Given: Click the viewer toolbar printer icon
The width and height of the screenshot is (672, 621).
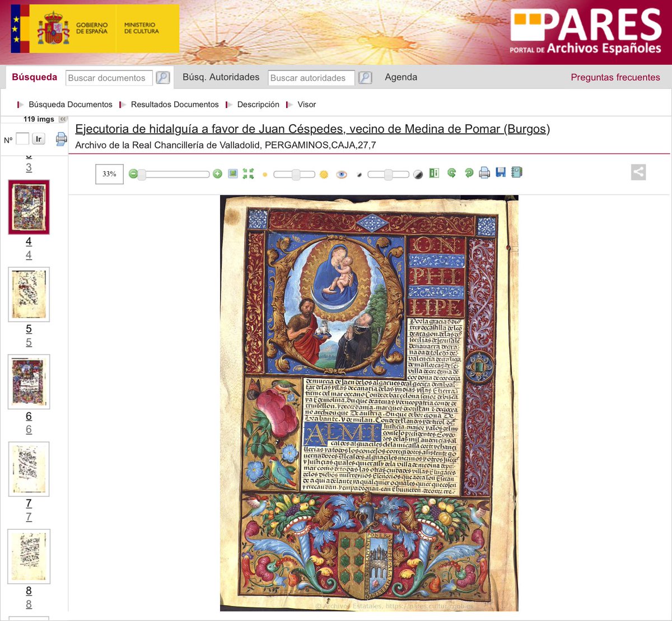Looking at the screenshot, I should point(485,173).
